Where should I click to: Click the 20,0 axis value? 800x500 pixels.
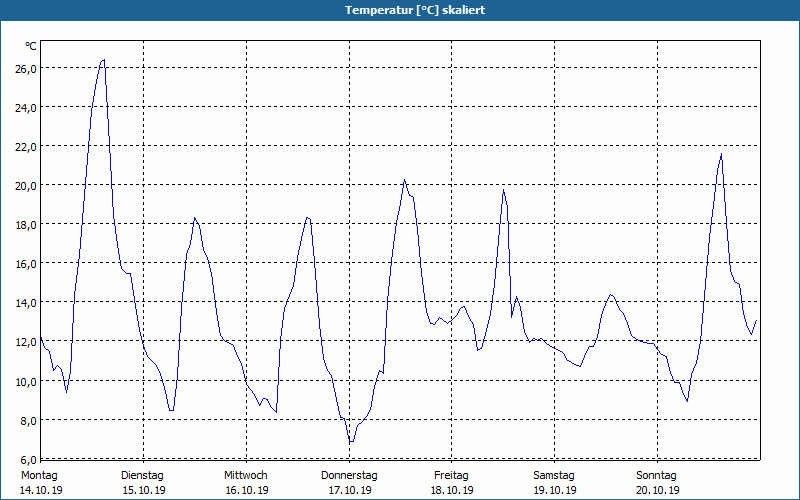coord(26,186)
